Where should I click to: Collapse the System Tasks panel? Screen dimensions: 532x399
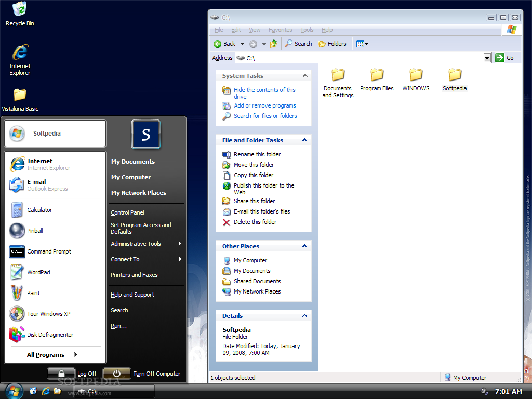(305, 76)
